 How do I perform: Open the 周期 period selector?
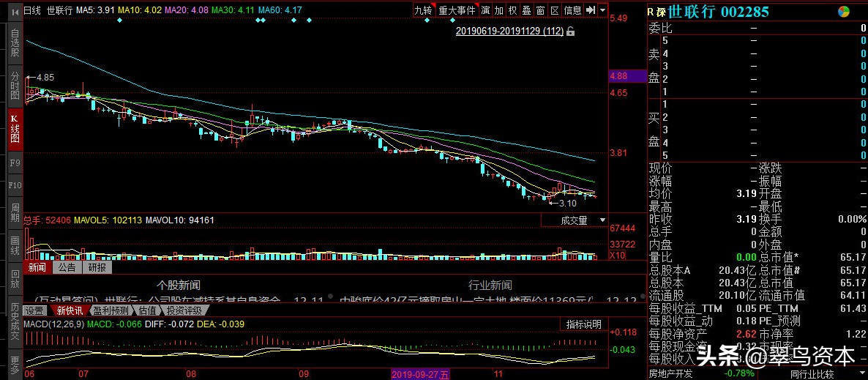pyautogui.click(x=15, y=213)
